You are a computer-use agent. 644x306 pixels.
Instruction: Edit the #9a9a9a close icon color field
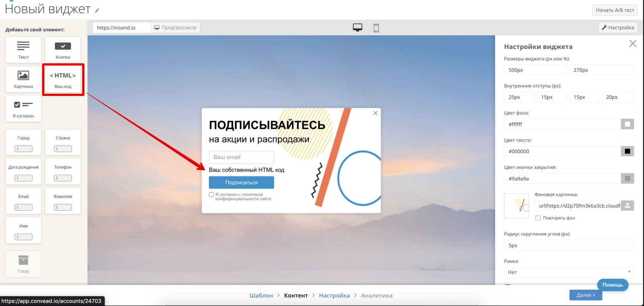click(562, 178)
